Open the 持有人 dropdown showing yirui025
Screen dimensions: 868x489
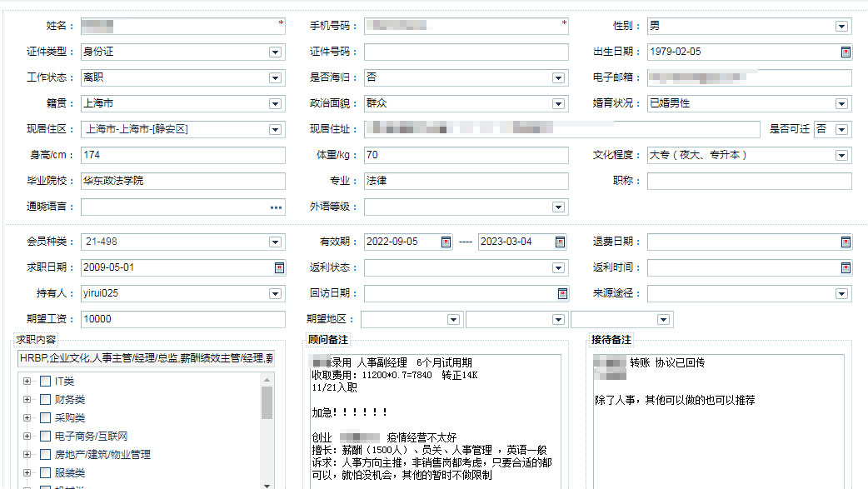275,293
